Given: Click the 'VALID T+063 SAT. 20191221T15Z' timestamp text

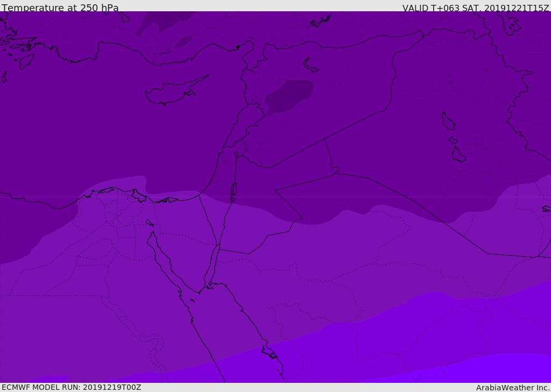Looking at the screenshot, I should pos(476,8).
